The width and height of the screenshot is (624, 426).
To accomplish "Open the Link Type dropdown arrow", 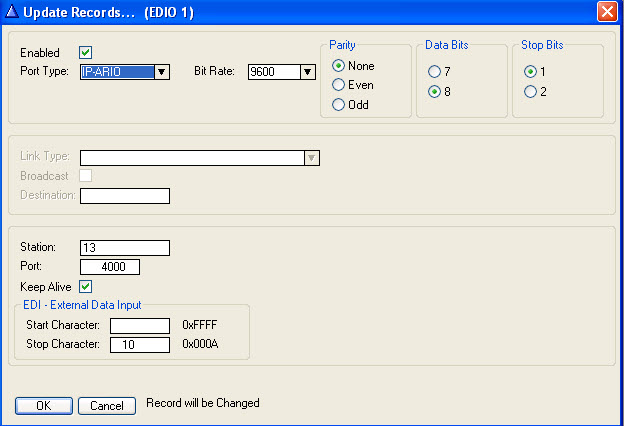I will pos(312,158).
